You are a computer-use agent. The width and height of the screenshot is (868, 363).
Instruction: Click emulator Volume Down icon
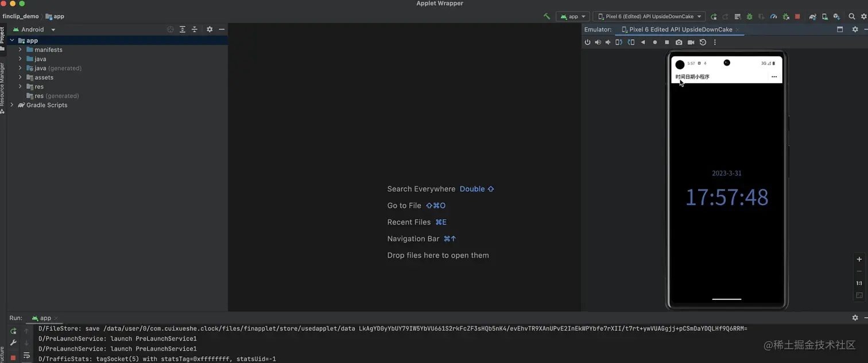pyautogui.click(x=608, y=42)
